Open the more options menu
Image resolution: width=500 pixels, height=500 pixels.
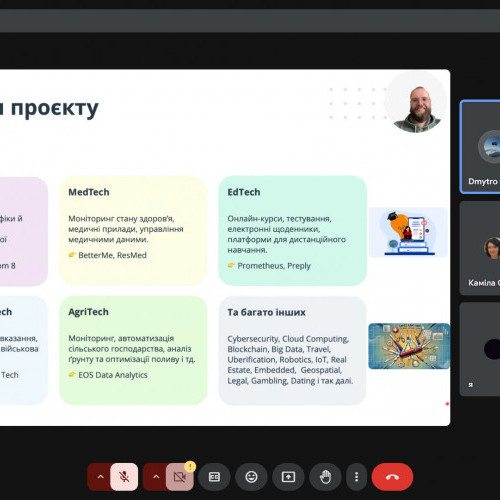(356, 477)
